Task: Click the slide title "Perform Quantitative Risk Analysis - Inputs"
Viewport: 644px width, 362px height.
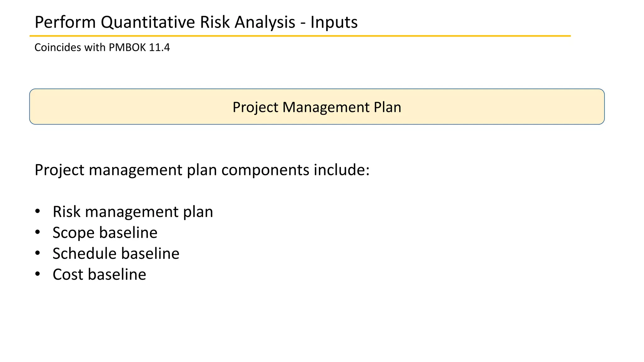Action: pyautogui.click(x=196, y=22)
